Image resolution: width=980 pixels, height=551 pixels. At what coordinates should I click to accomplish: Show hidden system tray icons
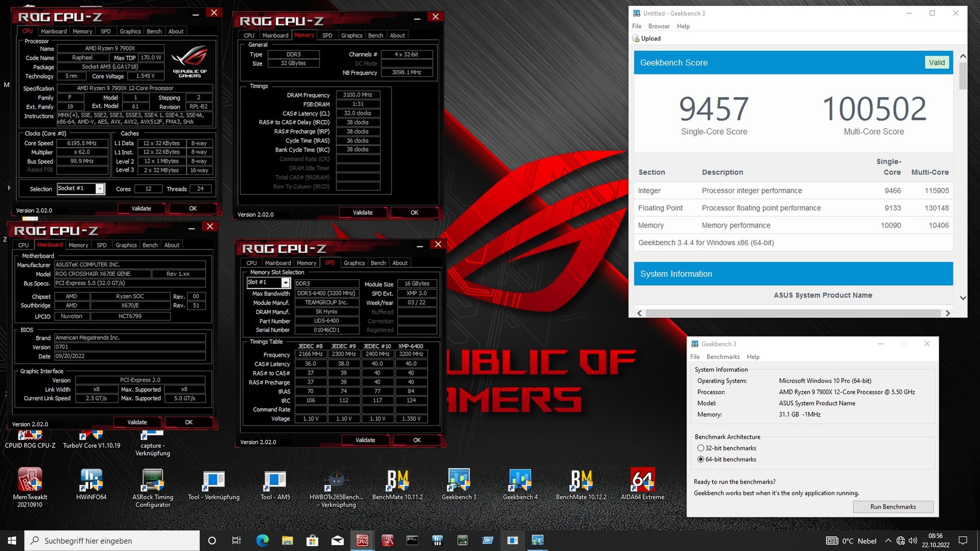pyautogui.click(x=888, y=540)
